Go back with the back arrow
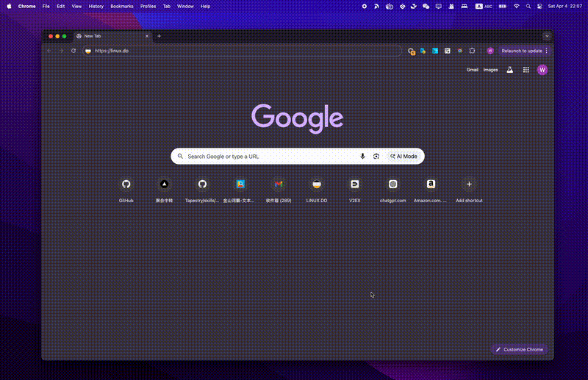The width and height of the screenshot is (588, 380). [x=49, y=51]
